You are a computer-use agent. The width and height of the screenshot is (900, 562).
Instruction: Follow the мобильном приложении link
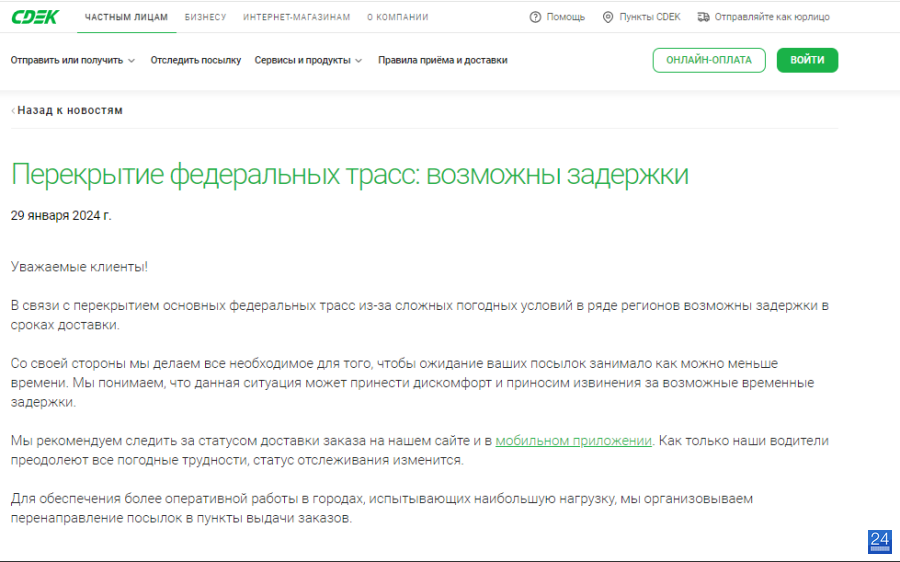(x=573, y=441)
